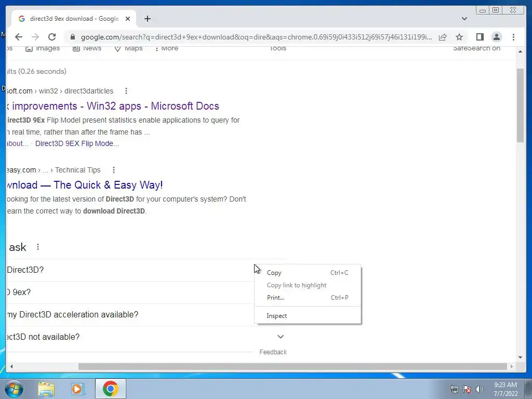This screenshot has height=399, width=532.
Task: Click the Chrome taskbar icon
Action: 111,389
